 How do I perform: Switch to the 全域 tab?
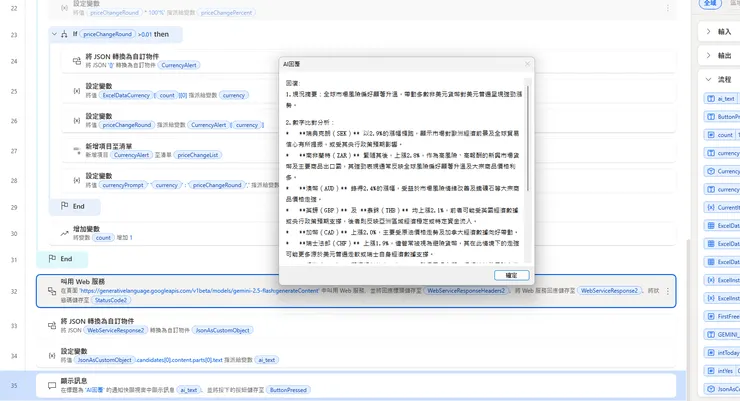[x=710, y=3]
